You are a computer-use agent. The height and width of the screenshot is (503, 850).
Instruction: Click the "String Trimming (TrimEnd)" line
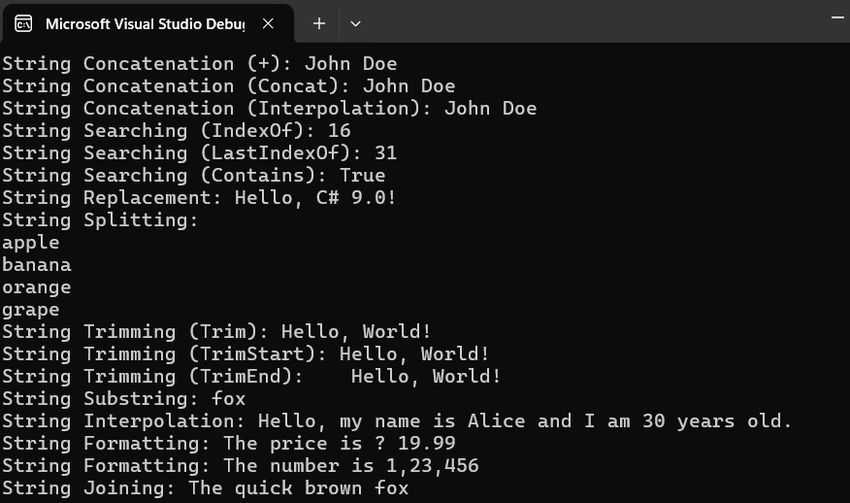[x=251, y=377]
